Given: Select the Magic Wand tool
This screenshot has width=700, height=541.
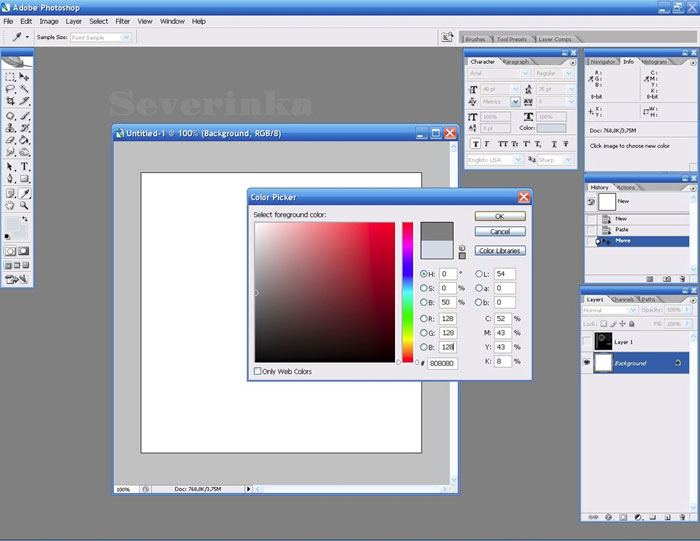Looking at the screenshot, I should pyautogui.click(x=25, y=89).
